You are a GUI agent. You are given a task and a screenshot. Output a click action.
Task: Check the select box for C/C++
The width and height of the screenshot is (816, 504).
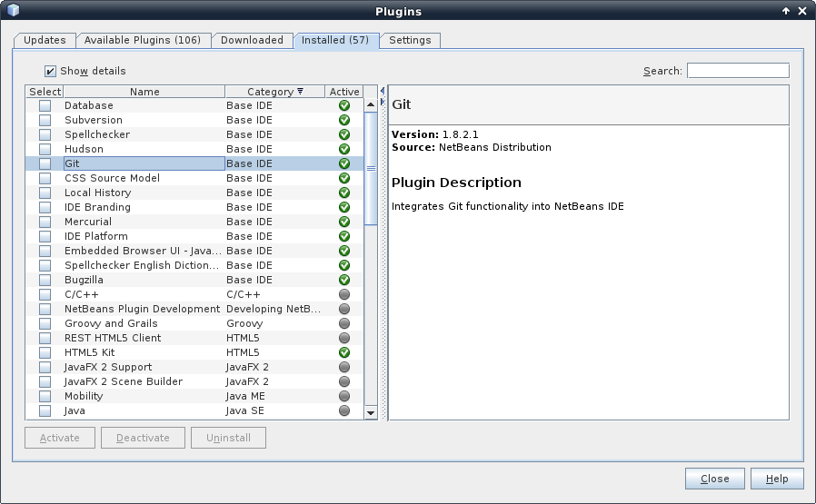[45, 294]
